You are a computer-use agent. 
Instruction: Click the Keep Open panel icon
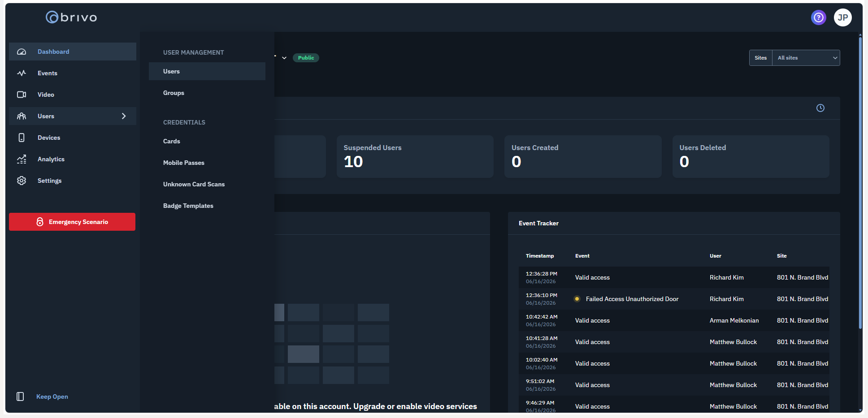click(x=20, y=396)
